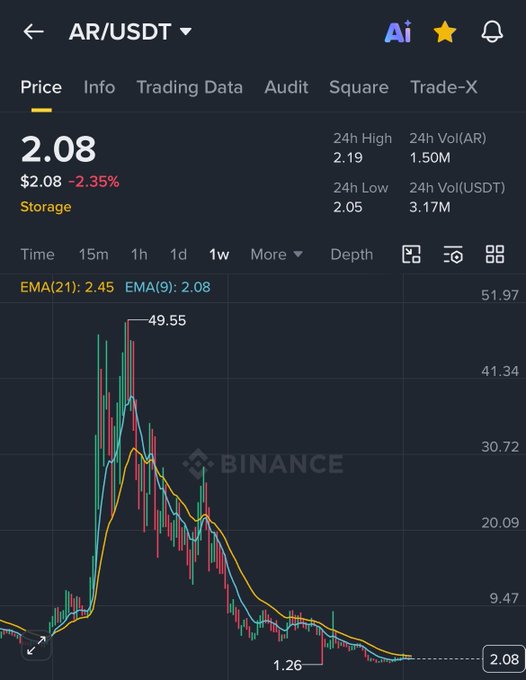Open the grid layout icon
The height and width of the screenshot is (680, 526).
(x=495, y=254)
